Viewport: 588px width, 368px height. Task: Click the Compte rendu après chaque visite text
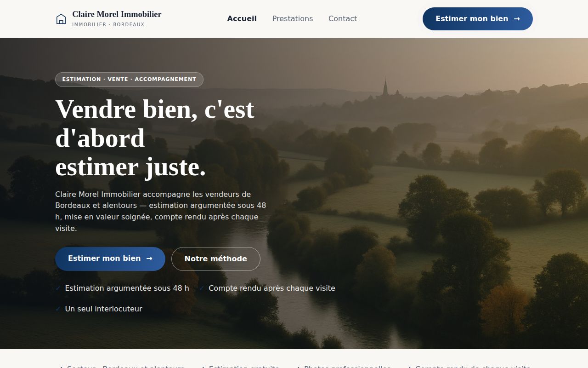click(272, 288)
